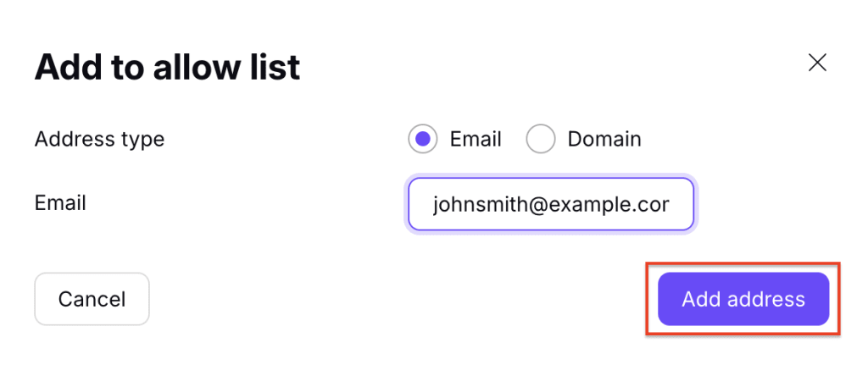Click the empty Domain radio circle

tap(541, 139)
